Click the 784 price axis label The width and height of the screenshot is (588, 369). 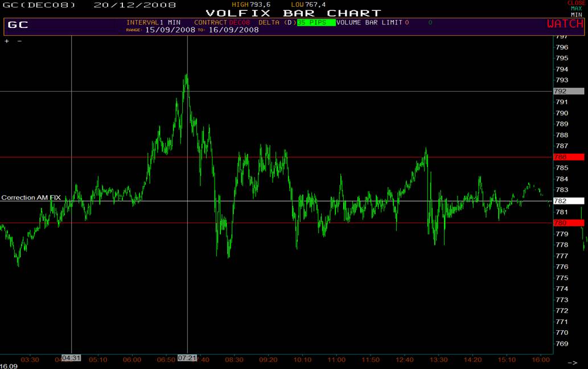562,179
